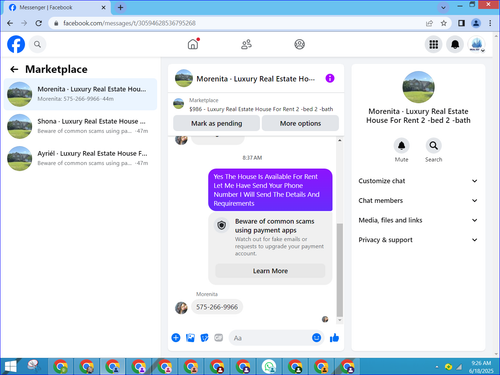Open emoji picker in message box
The height and width of the screenshot is (375, 500).
(x=316, y=338)
